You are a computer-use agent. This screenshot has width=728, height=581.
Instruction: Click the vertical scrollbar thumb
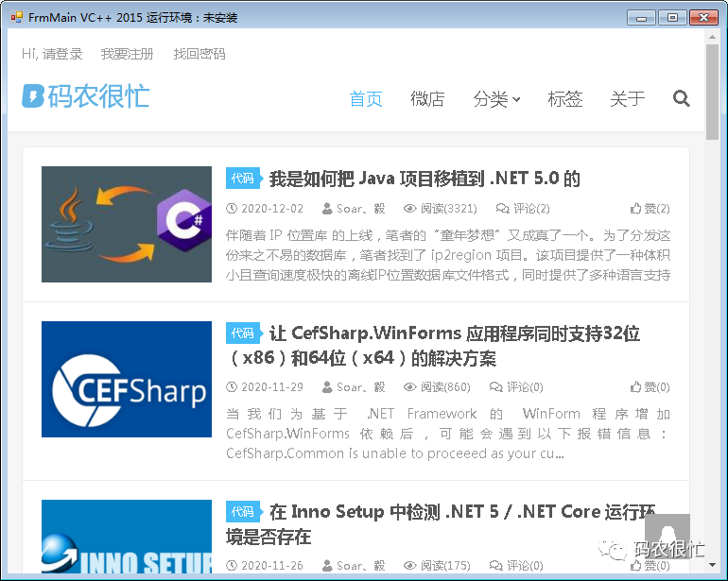point(712,92)
